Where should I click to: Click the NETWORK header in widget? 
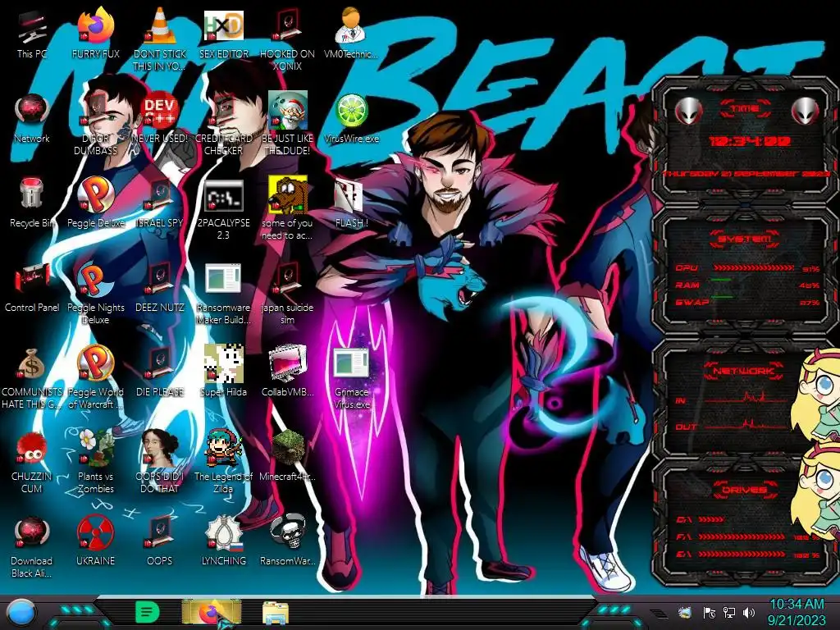click(x=743, y=370)
